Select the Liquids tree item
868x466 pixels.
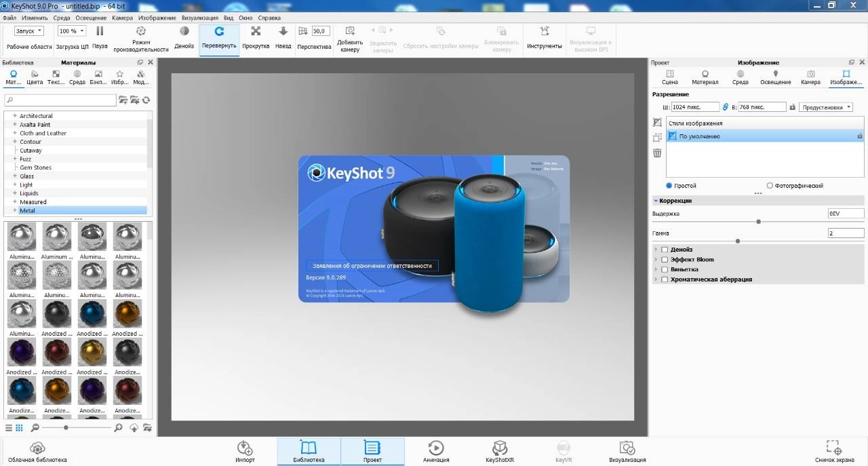coord(29,193)
